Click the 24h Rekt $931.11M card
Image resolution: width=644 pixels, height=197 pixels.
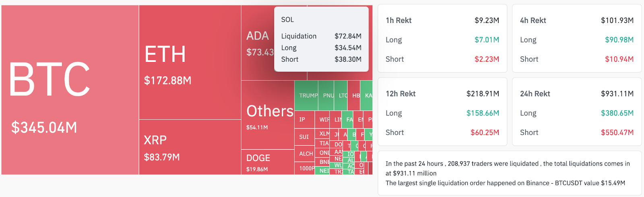(x=577, y=112)
